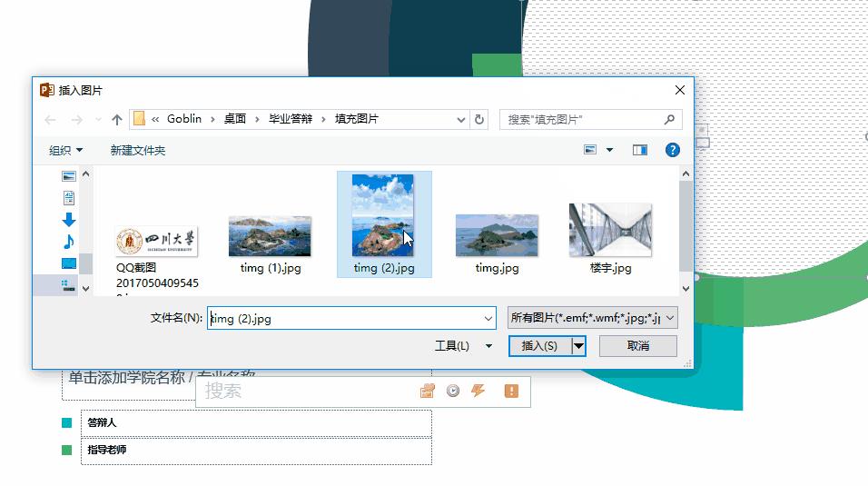Select the Music note icon in the nav pane
868x486 pixels.
pyautogui.click(x=69, y=242)
